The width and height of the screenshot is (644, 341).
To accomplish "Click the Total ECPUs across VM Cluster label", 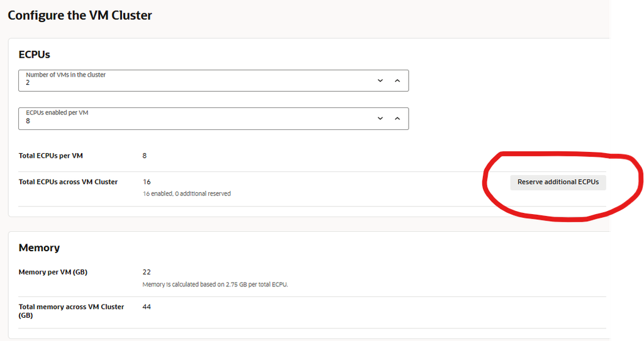I will (x=68, y=181).
